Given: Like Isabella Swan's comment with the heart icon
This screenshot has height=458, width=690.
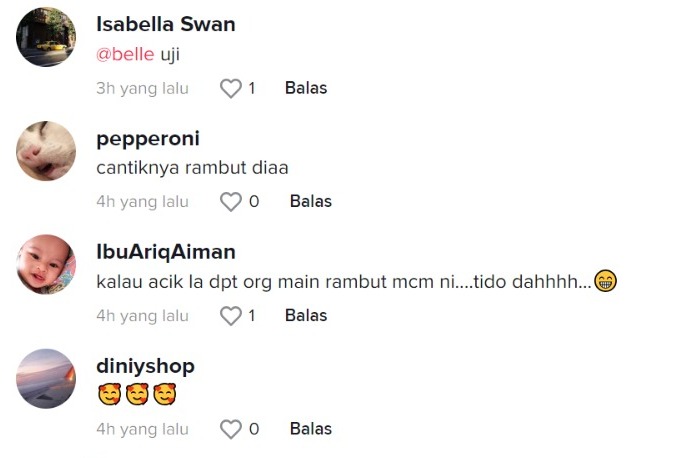Looking at the screenshot, I should click(x=231, y=88).
